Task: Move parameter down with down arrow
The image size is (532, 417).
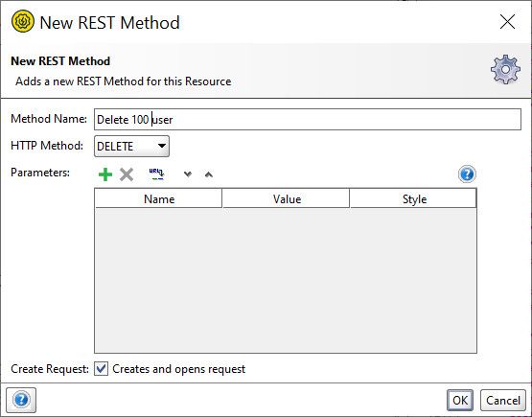Action: pyautogui.click(x=188, y=174)
